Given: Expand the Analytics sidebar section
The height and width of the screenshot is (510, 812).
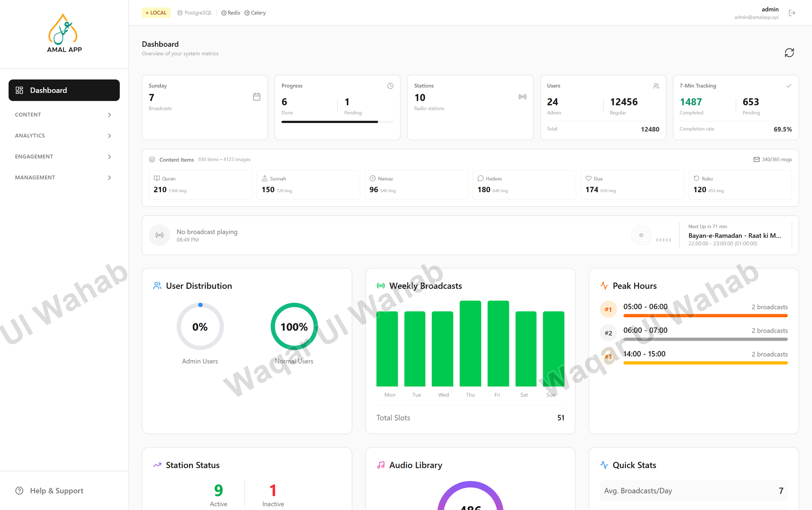Looking at the screenshot, I should (63, 136).
